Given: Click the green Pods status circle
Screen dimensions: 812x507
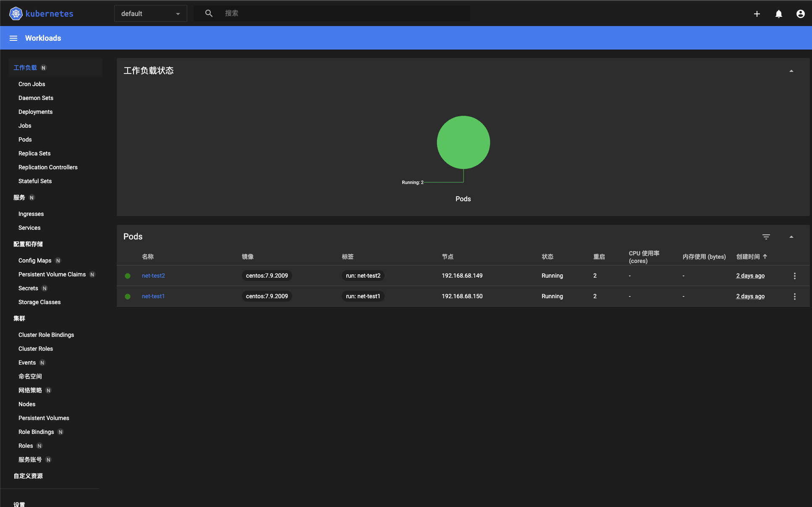Looking at the screenshot, I should (464, 142).
